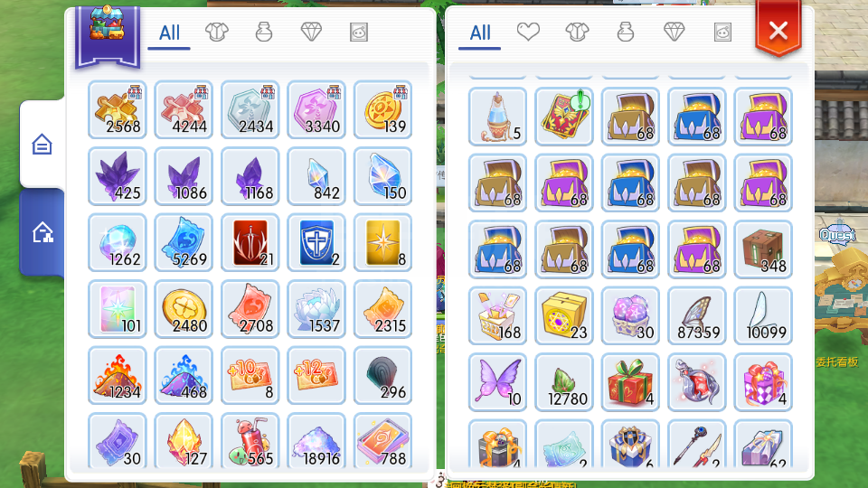Select the red card album with exclamation
The width and height of the screenshot is (868, 488).
click(x=564, y=117)
